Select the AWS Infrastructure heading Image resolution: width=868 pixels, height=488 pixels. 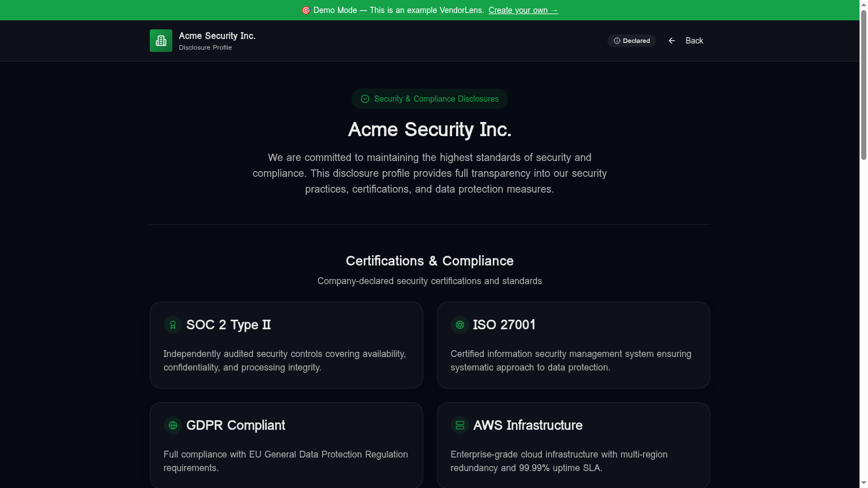click(528, 425)
